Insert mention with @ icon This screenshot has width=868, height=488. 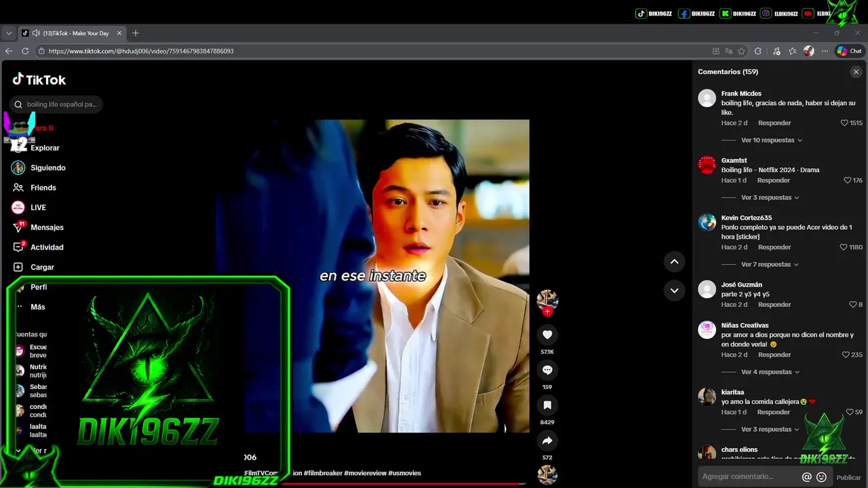(806, 477)
